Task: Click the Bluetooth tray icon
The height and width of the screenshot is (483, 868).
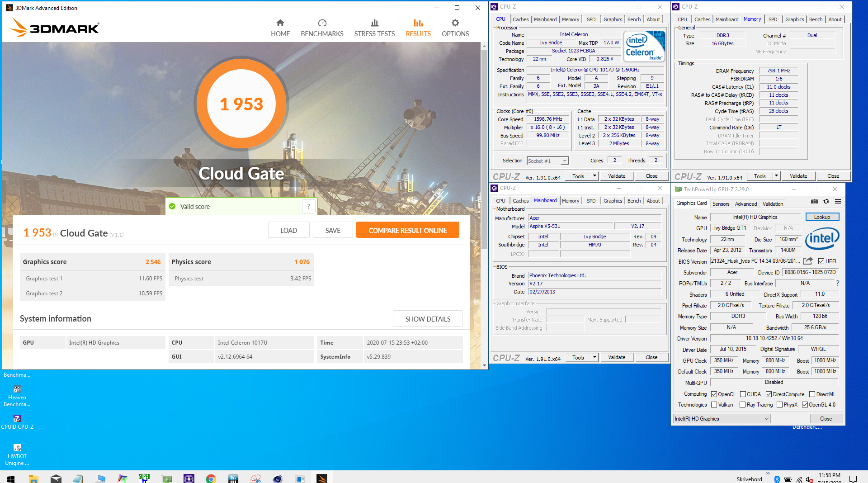Action: point(777,479)
